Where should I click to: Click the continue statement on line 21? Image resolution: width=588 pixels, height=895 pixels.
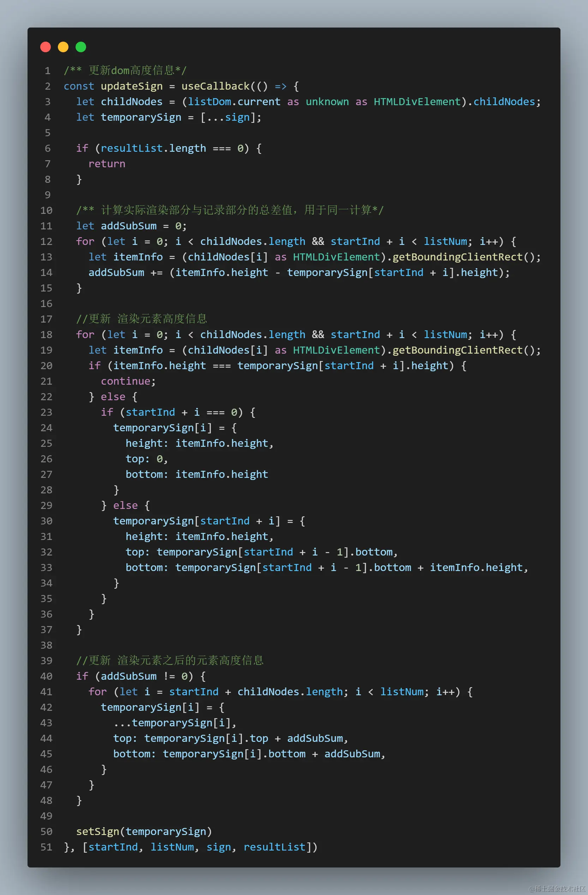(125, 381)
